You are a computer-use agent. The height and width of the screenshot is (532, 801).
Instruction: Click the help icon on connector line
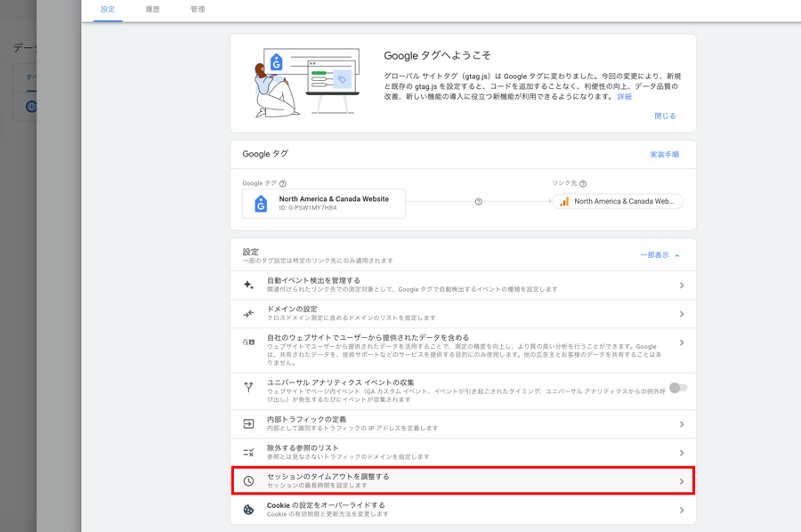479,202
